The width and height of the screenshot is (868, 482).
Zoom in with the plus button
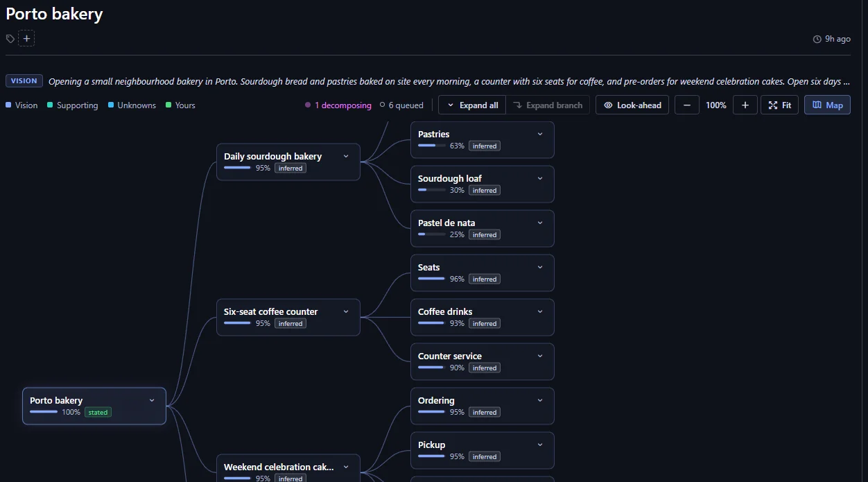point(745,105)
